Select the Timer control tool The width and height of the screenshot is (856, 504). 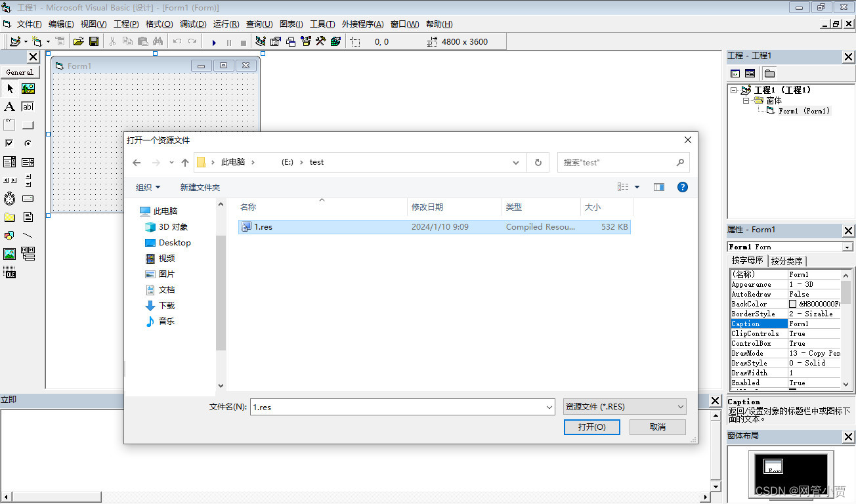pyautogui.click(x=10, y=199)
